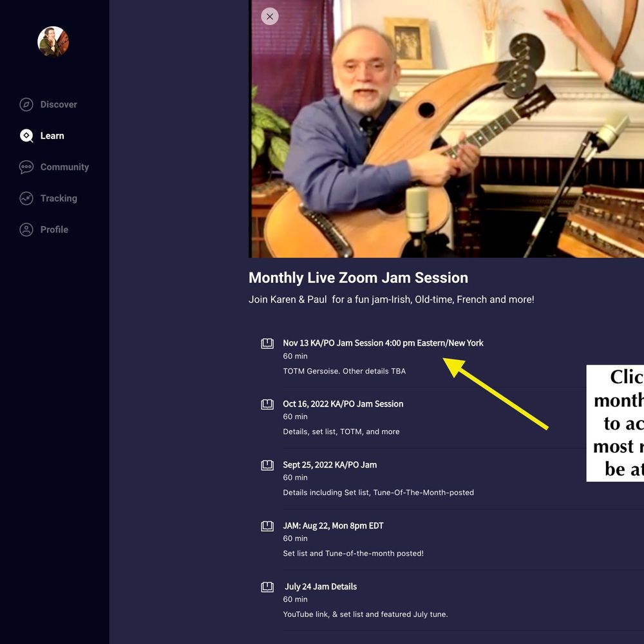This screenshot has height=644, width=644.
Task: Open the Nov 13 KA/PO Jam Session lesson
Action: [x=383, y=343]
